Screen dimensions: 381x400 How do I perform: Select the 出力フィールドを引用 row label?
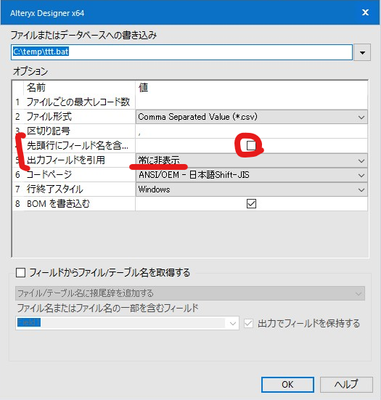(x=66, y=160)
